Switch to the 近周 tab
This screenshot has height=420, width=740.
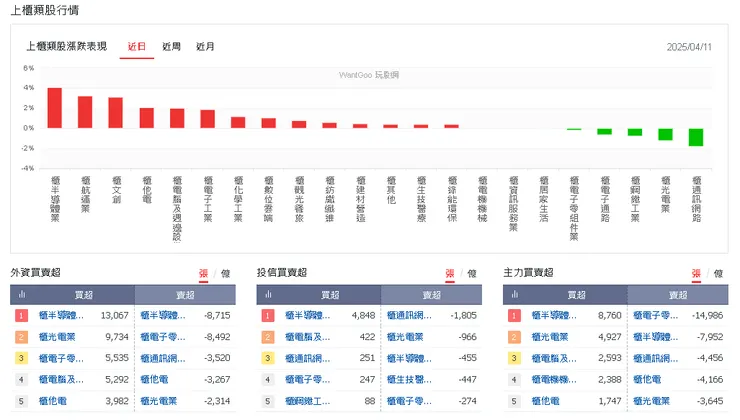tap(171, 46)
